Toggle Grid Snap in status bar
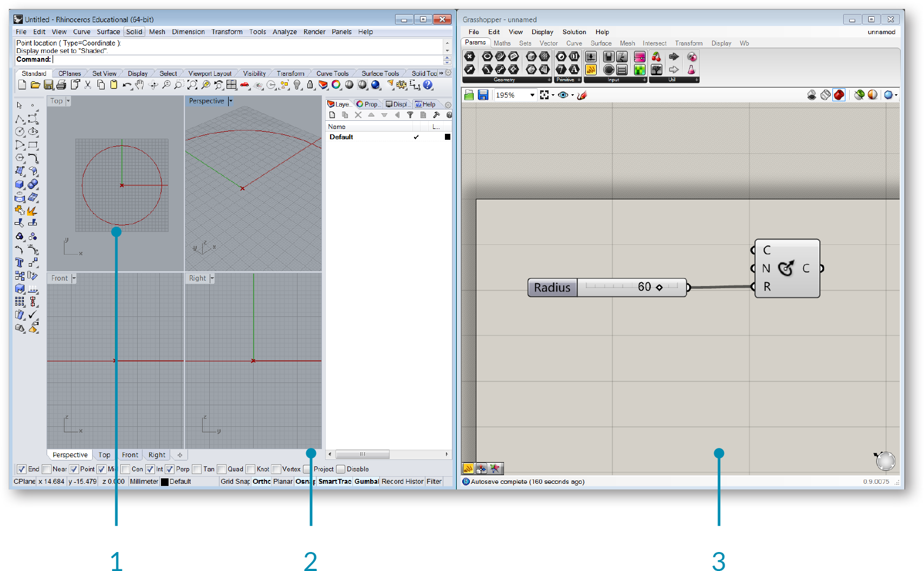The height and width of the screenshot is (571, 924). tap(235, 482)
